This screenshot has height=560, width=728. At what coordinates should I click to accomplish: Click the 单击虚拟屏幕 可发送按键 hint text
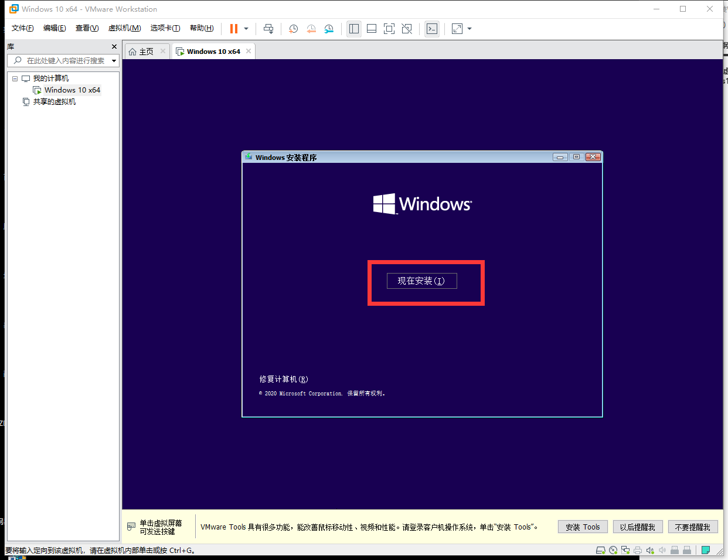coord(161,527)
